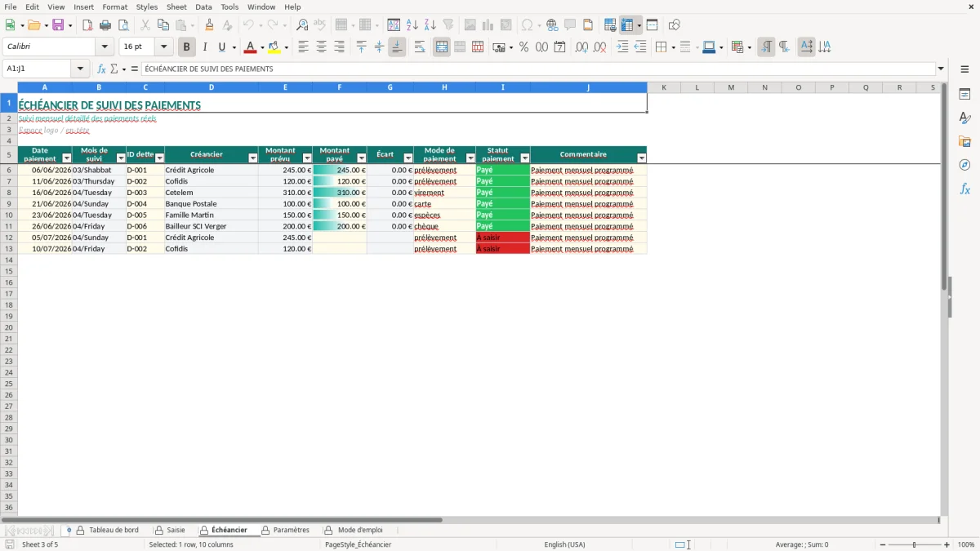Click the Insert Image icon
The image size is (980, 551).
tap(470, 25)
